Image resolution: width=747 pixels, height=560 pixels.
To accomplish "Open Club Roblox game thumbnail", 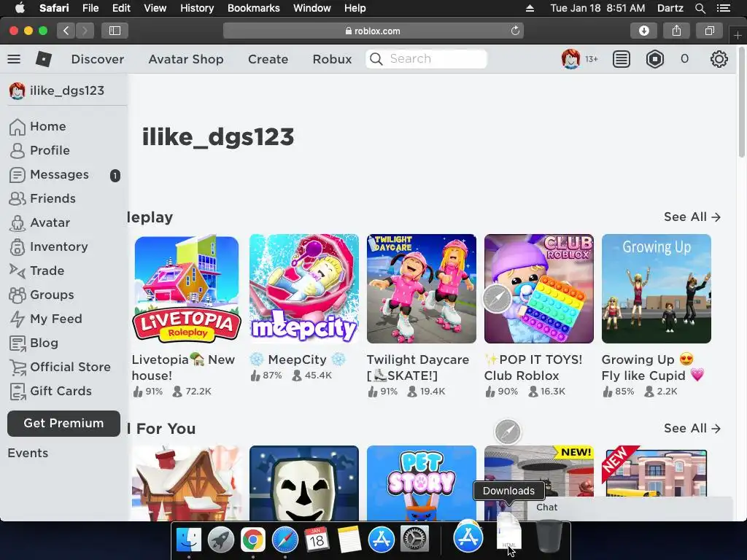I will tap(539, 289).
